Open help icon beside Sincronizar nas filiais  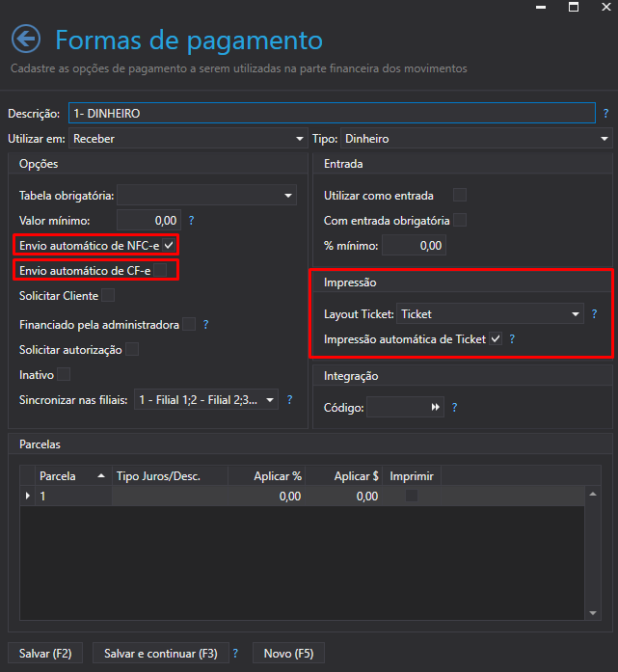(x=289, y=400)
